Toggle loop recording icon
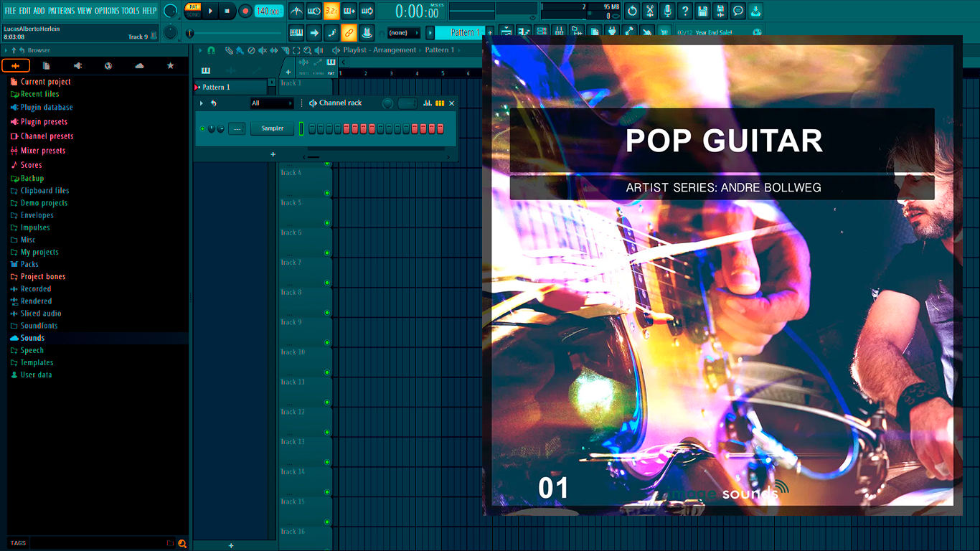The height and width of the screenshot is (551, 980). click(367, 11)
